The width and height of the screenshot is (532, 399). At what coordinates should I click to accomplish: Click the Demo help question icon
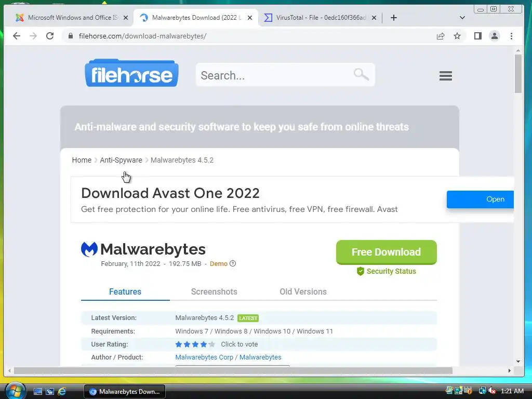(233, 263)
